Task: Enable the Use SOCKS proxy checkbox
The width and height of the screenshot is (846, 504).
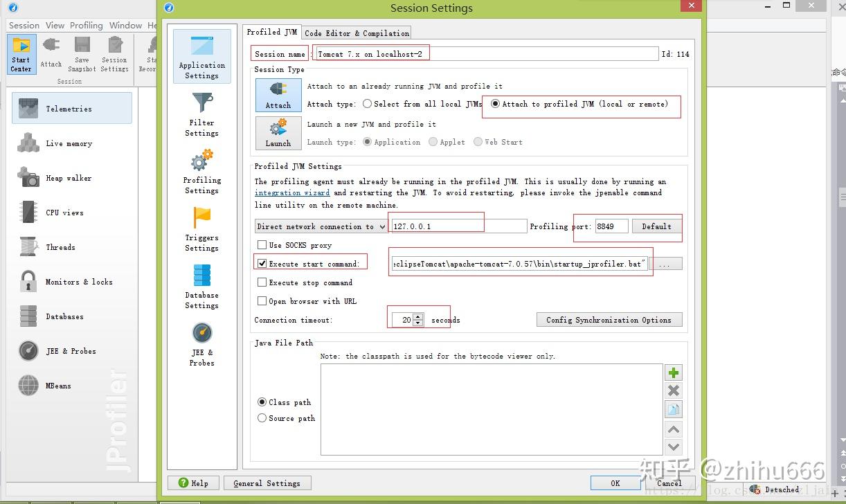Action: [262, 244]
